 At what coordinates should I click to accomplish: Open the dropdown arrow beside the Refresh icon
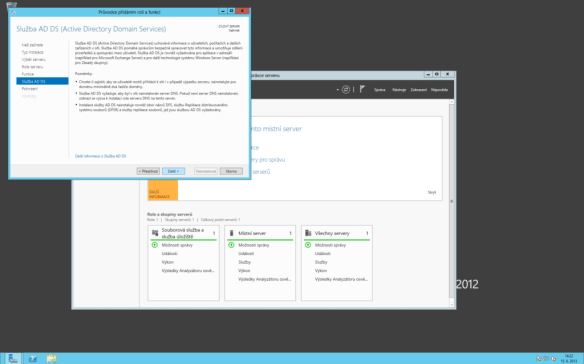pyautogui.click(x=337, y=90)
